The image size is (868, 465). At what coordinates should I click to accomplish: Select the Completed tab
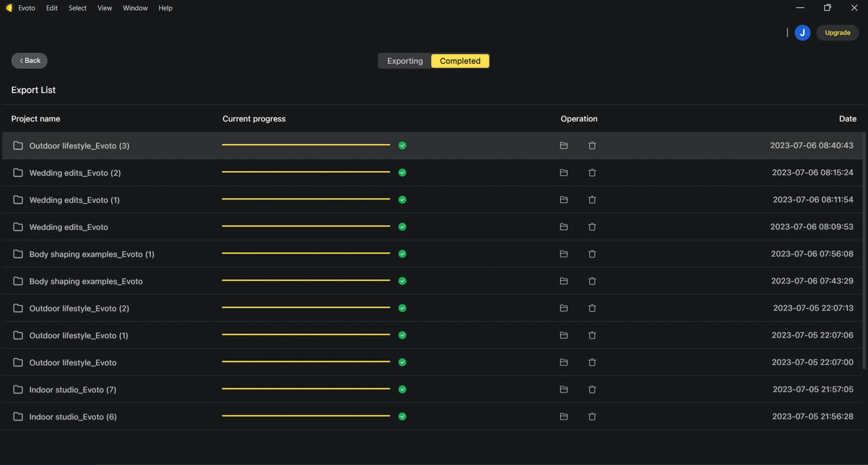[460, 61]
